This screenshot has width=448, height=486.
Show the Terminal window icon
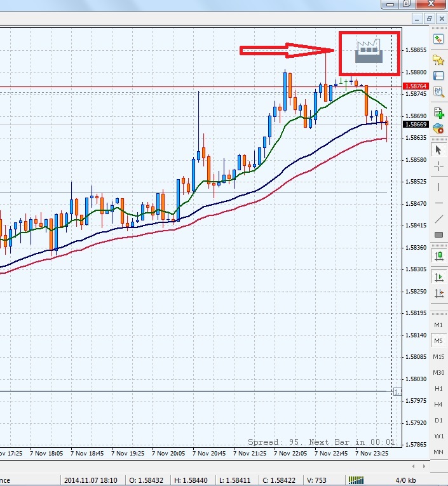pyautogui.click(x=438, y=76)
